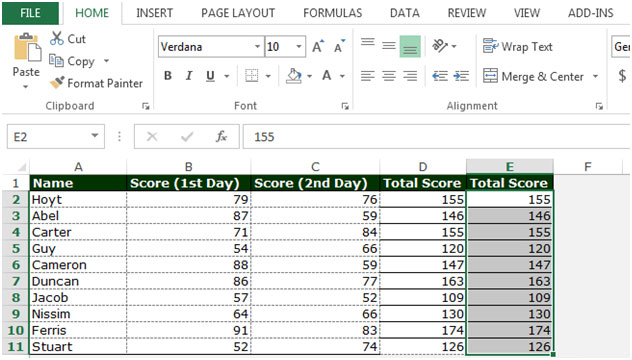Switch to the REVIEW tab

point(467,13)
